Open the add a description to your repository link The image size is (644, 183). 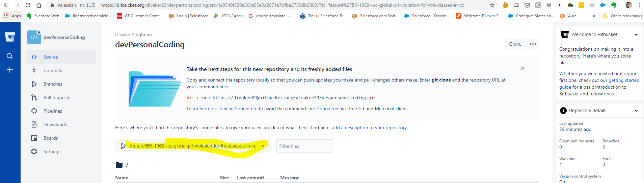tap(369, 128)
